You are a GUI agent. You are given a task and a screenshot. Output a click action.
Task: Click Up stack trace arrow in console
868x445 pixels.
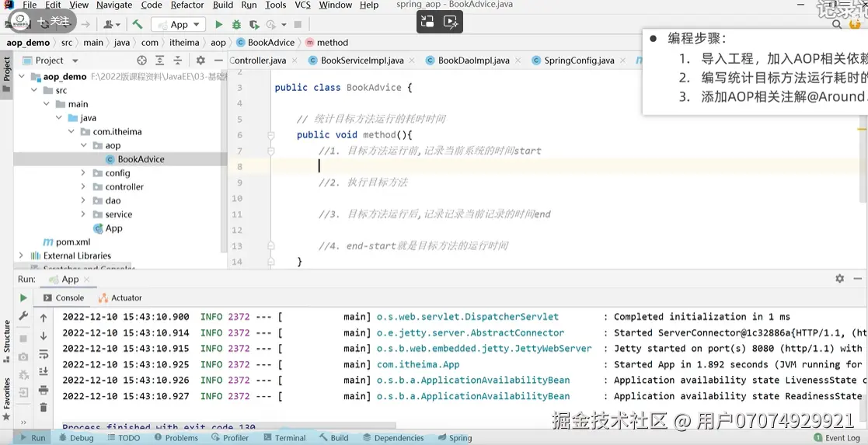pos(44,318)
